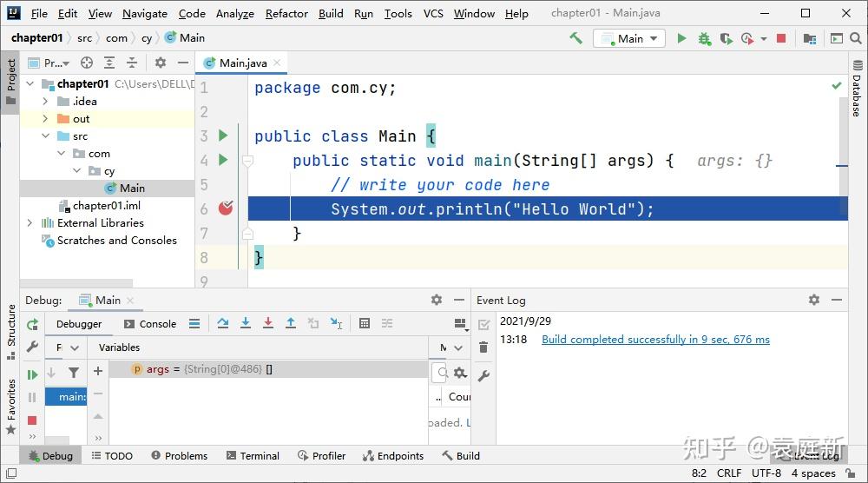The height and width of the screenshot is (483, 868).
Task: Open the Evaluate Expression calculator icon
Action: [x=365, y=323]
